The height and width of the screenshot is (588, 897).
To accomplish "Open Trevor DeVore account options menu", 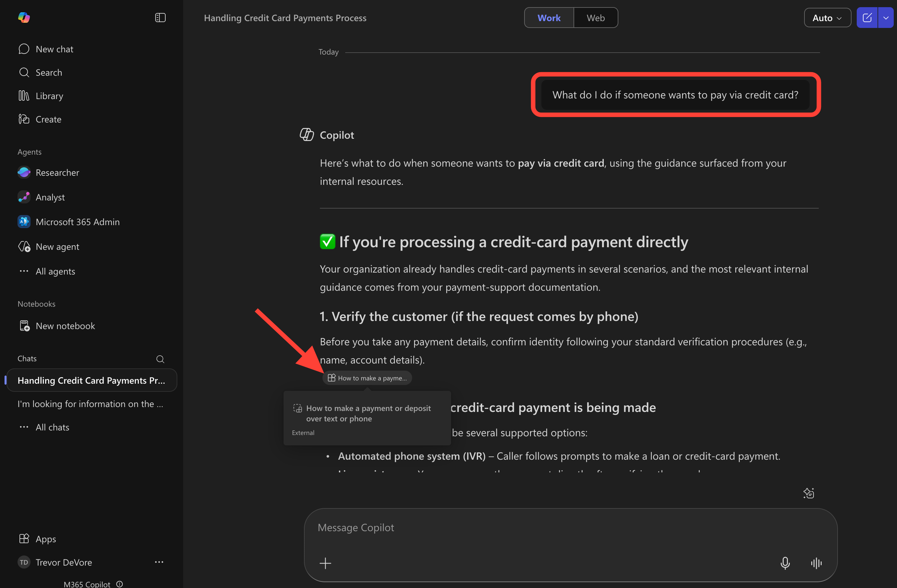I will tap(159, 562).
